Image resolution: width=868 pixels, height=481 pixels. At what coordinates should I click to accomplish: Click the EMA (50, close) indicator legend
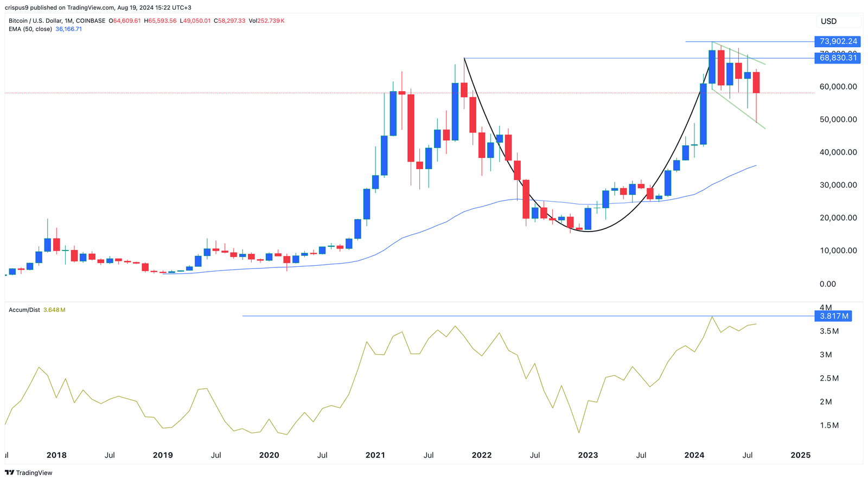click(x=30, y=29)
